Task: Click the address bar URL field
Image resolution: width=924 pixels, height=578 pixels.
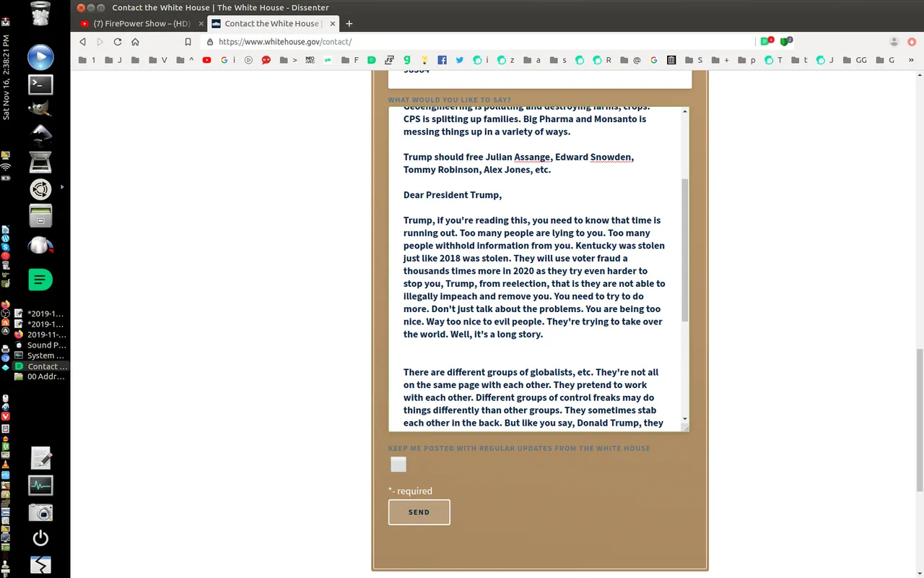Action: (476, 42)
